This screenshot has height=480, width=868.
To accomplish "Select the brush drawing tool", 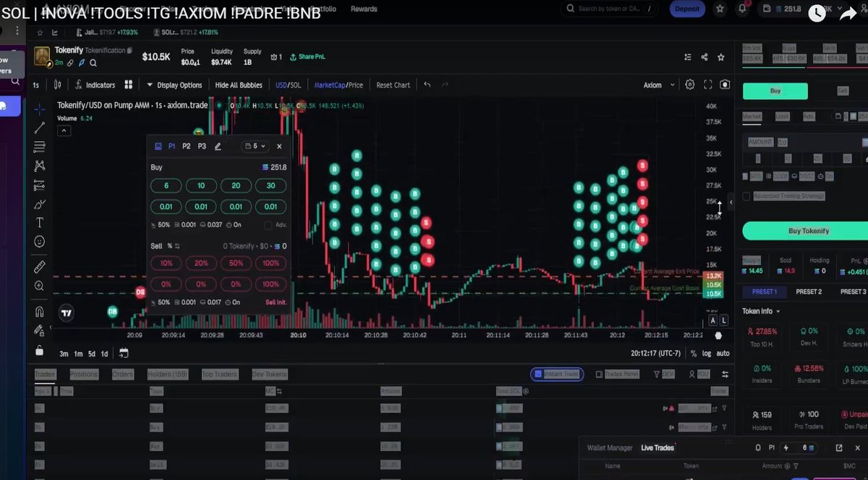I will [x=40, y=203].
